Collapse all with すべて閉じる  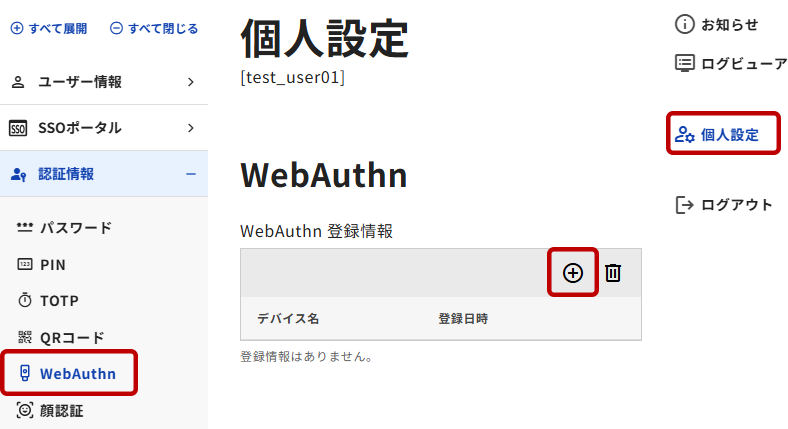[153, 29]
